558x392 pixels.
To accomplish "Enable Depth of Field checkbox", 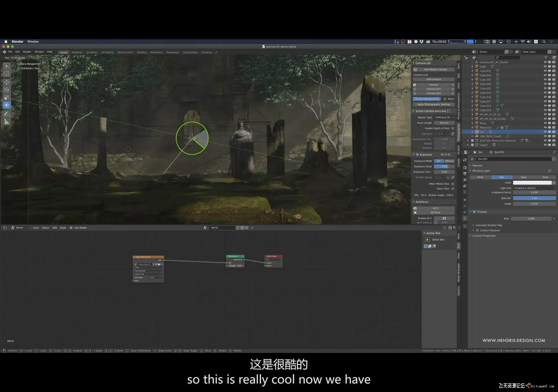I will [453, 128].
